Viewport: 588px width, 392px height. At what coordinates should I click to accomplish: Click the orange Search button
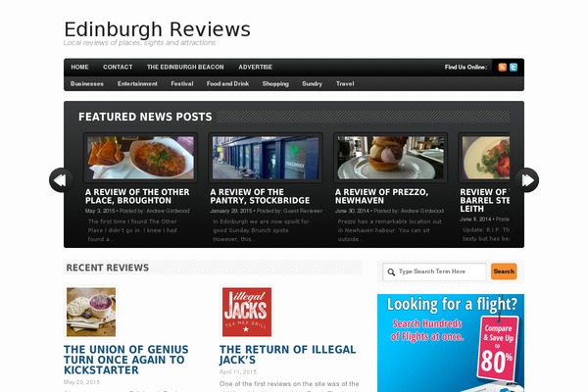(504, 271)
